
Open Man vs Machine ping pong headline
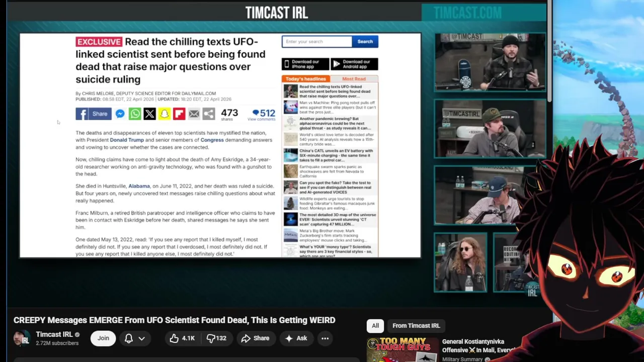click(338, 108)
